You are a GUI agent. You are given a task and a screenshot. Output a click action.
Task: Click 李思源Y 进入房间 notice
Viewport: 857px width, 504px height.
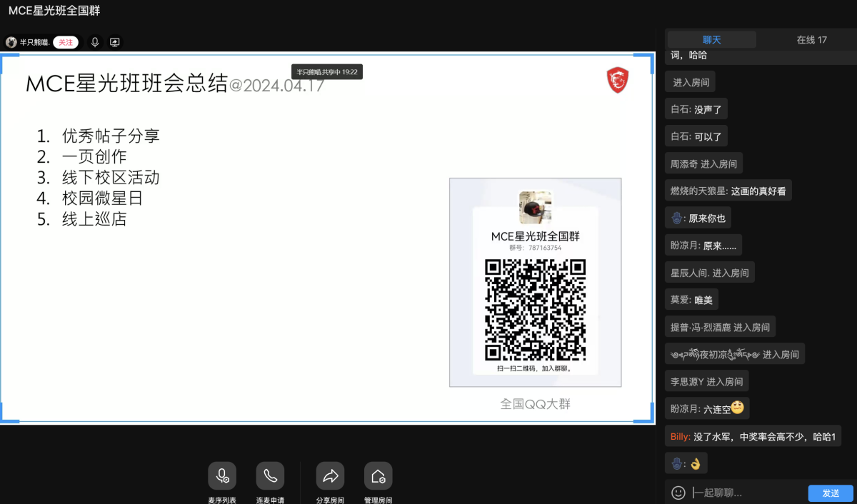pyautogui.click(x=706, y=381)
